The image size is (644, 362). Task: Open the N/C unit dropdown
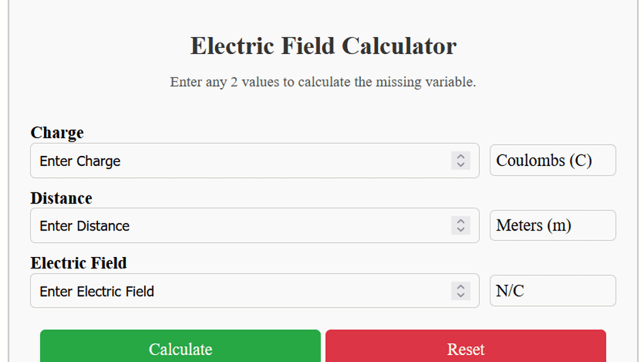(x=552, y=290)
